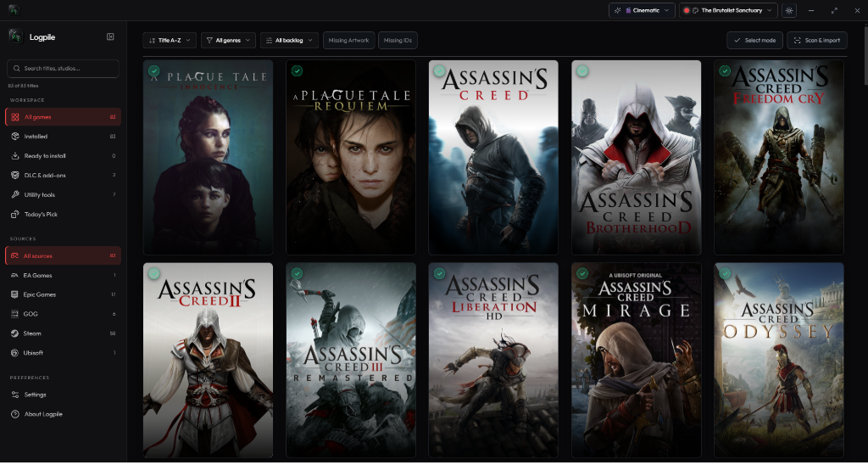Toggle checkmark on A Plague Tale Innocence cover
868x465 pixels.
154,71
